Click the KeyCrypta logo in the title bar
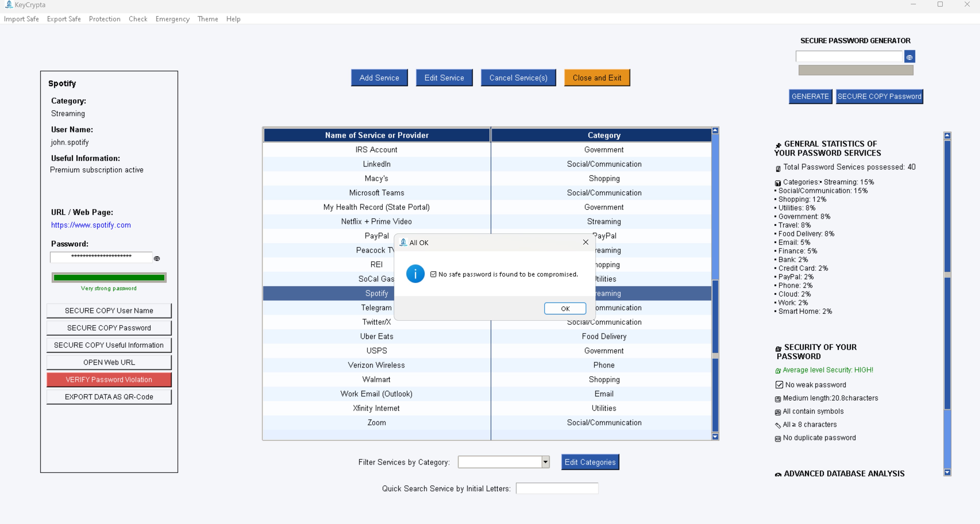The image size is (980, 524). click(9, 5)
